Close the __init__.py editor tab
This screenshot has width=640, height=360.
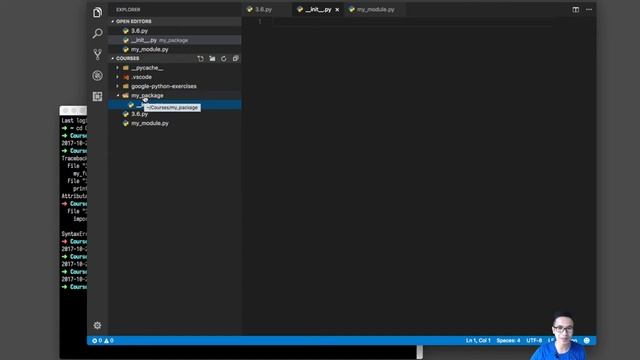337,9
